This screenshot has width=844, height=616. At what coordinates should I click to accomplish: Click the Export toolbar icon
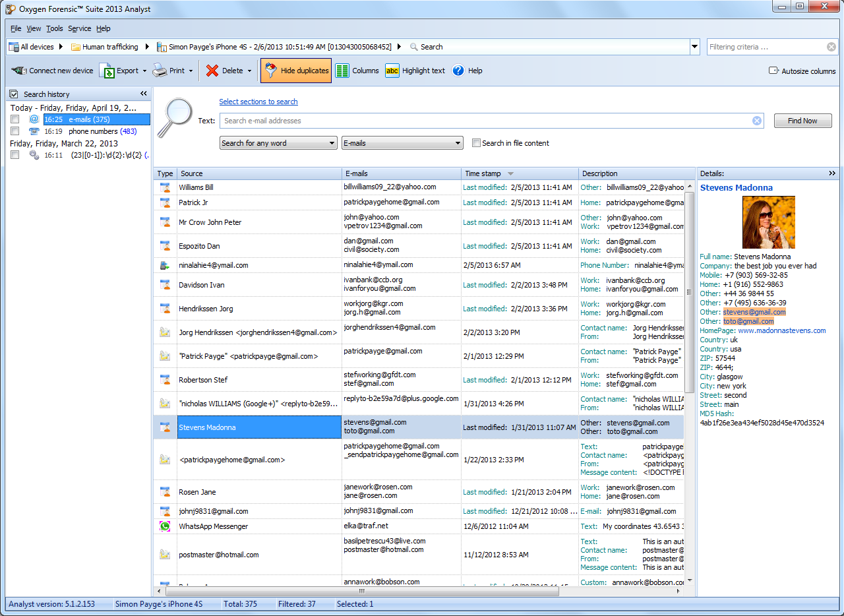coord(107,71)
